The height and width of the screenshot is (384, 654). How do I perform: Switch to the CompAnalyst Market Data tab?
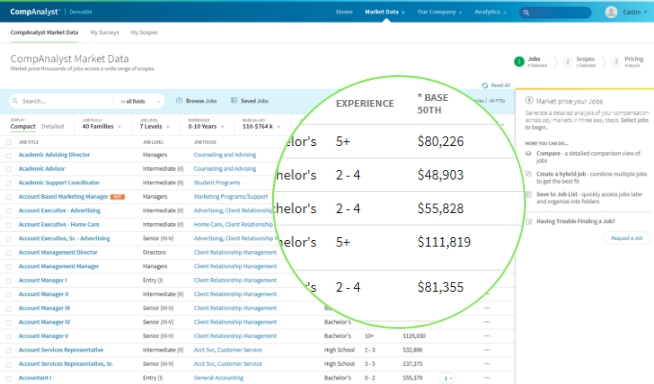point(44,33)
